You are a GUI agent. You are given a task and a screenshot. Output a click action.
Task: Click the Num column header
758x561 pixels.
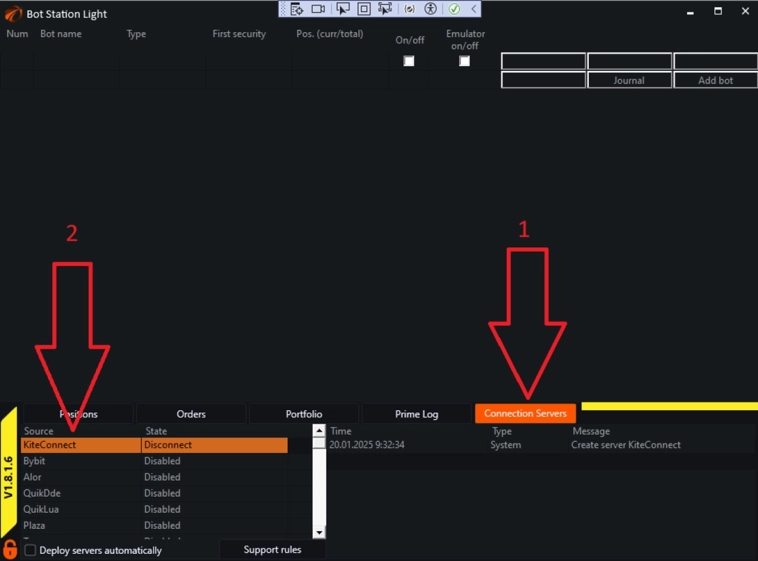click(17, 34)
